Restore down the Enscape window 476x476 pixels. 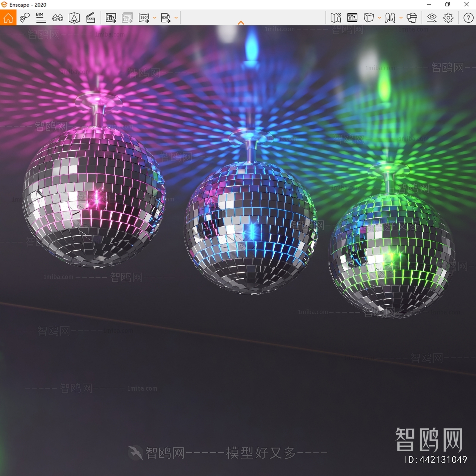point(447,4)
